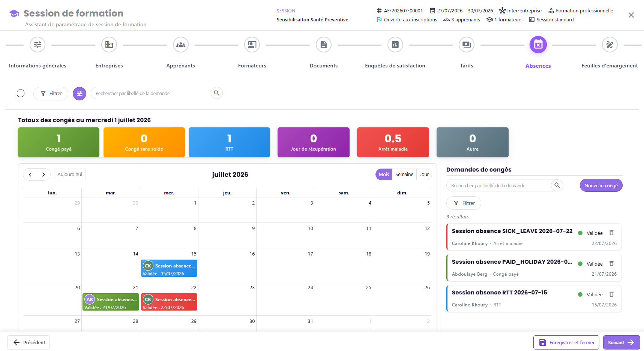The width and height of the screenshot is (644, 351).
Task: Delete the PAID_HOLIDAY absence request
Action: tap(611, 264)
